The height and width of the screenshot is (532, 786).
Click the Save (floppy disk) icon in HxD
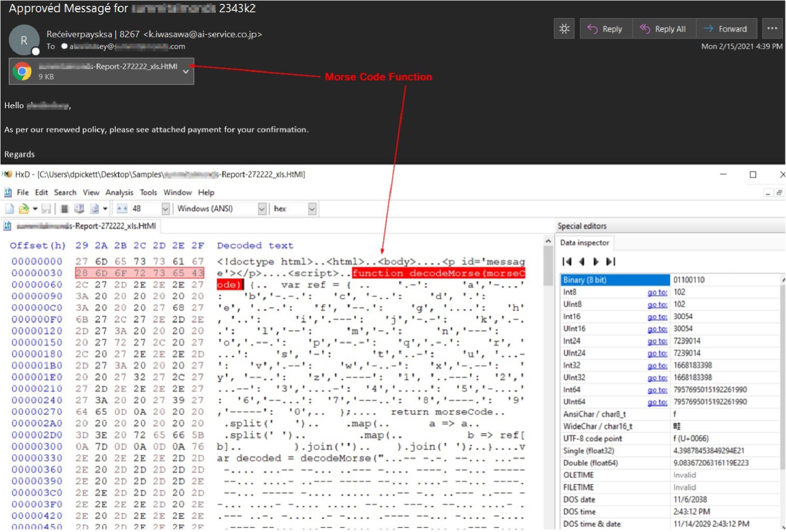coord(46,209)
